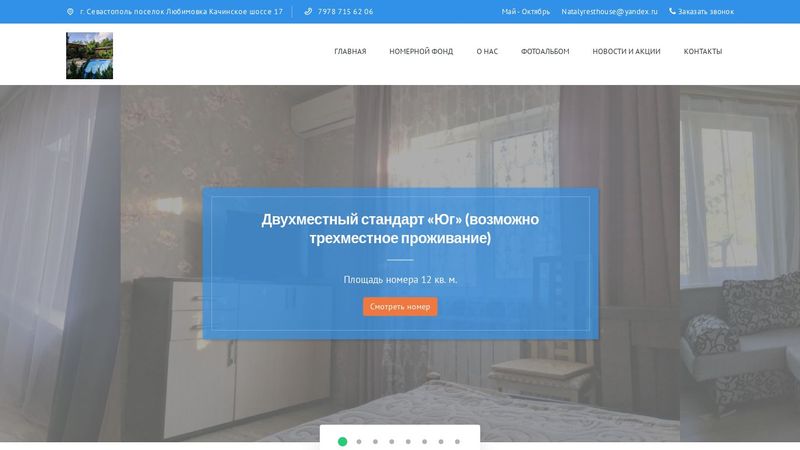
Task: Select the fourth slider dot
Action: (x=391, y=441)
